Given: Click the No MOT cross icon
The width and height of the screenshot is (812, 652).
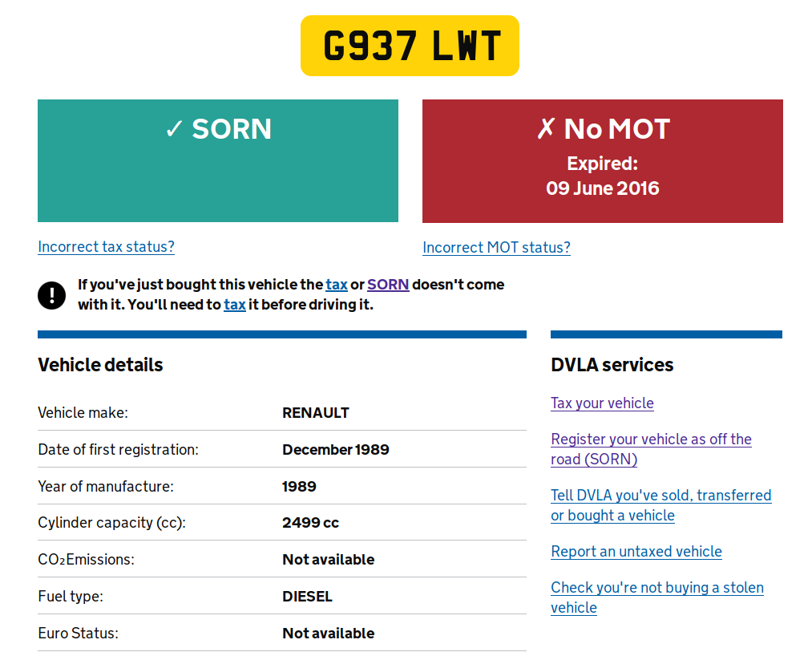Looking at the screenshot, I should tap(546, 128).
